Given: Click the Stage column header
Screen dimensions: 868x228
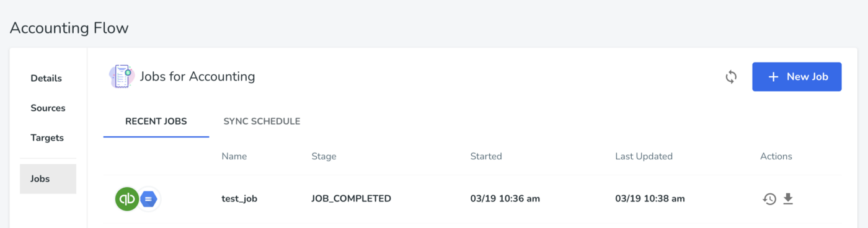Looking at the screenshot, I should pyautogui.click(x=324, y=156).
